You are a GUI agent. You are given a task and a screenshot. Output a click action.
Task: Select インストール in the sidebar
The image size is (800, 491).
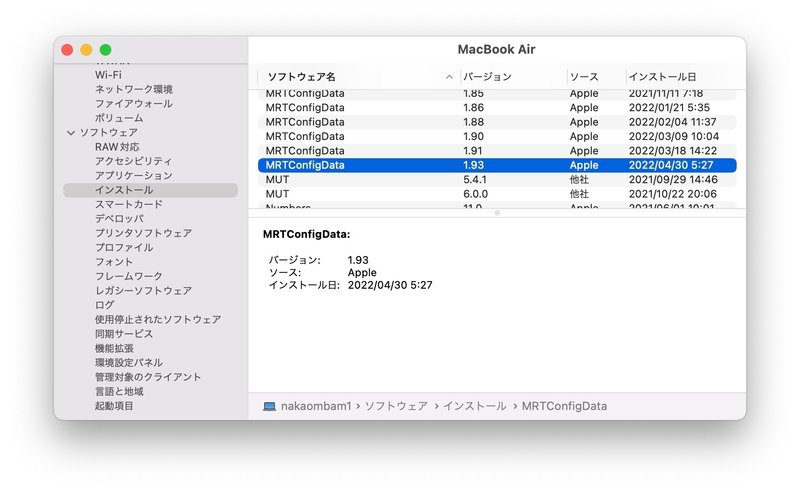(151, 190)
